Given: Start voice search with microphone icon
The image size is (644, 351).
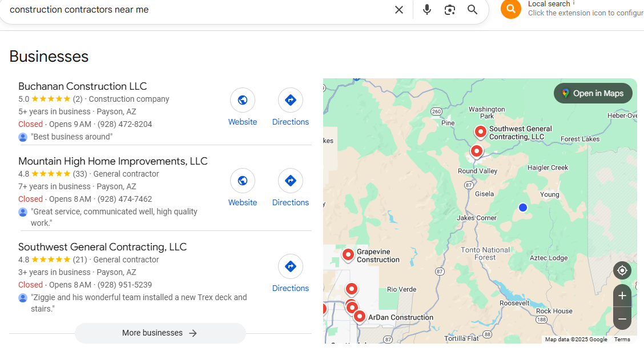Looking at the screenshot, I should click(x=427, y=10).
